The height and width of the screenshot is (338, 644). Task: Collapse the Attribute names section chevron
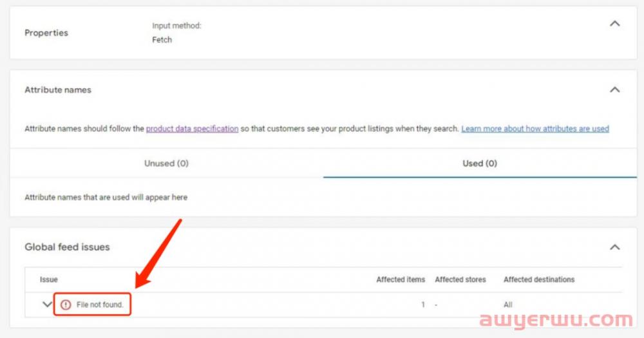click(614, 89)
